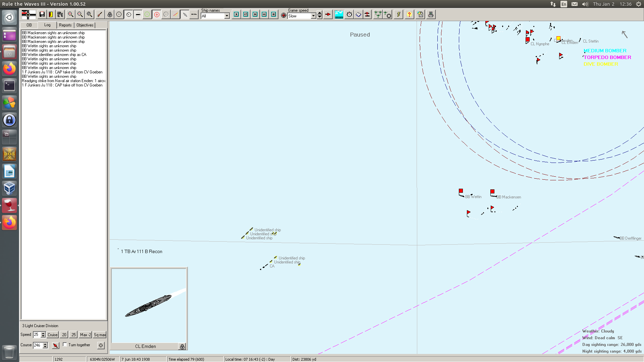Click the pause game button
Image resolution: width=644 pixels, height=362 pixels.
(x=274, y=14)
